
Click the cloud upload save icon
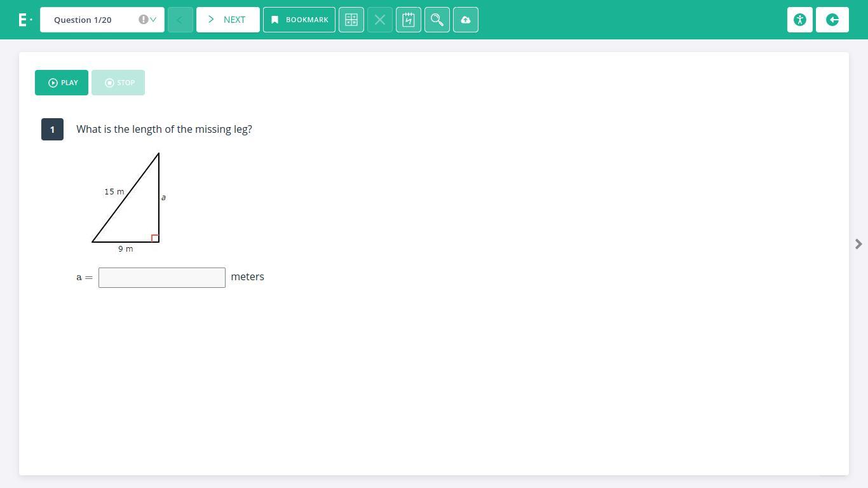[466, 20]
